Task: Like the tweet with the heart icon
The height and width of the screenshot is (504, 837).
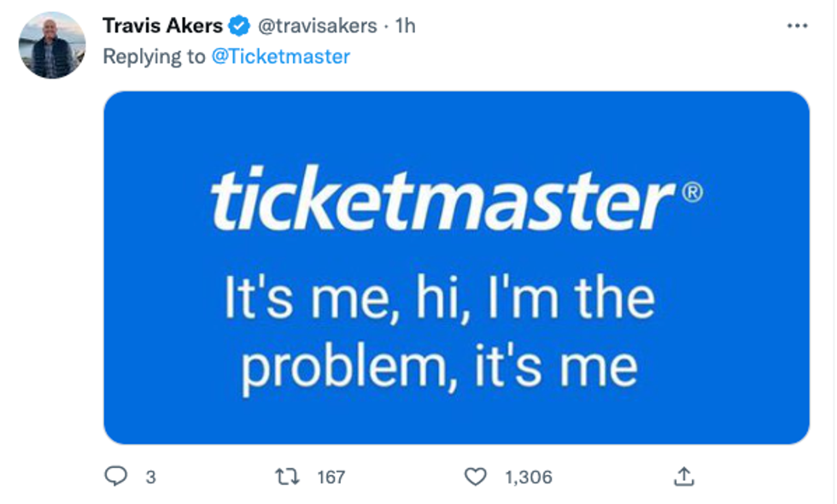Action: coord(474,477)
